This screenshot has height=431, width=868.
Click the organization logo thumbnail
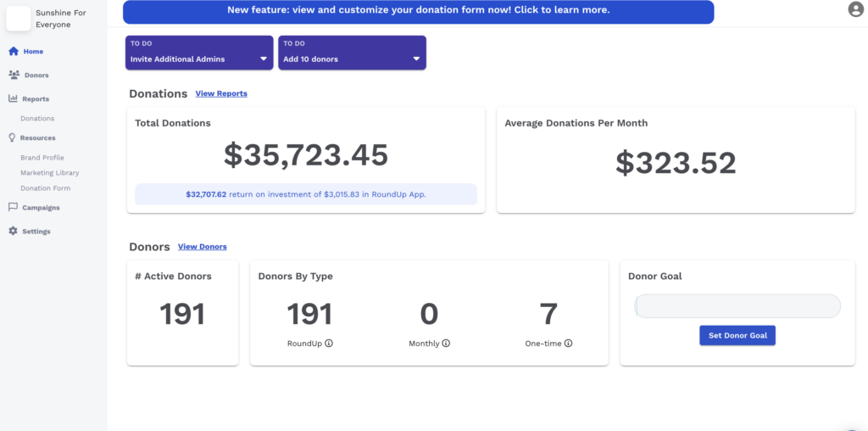point(19,19)
